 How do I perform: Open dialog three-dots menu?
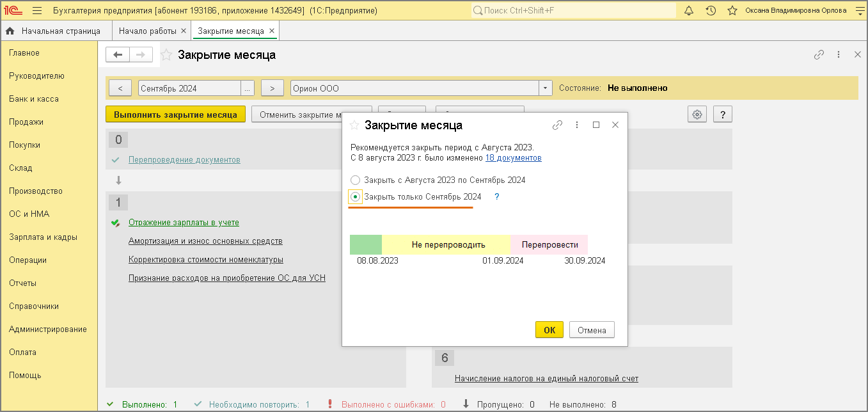[x=577, y=125]
